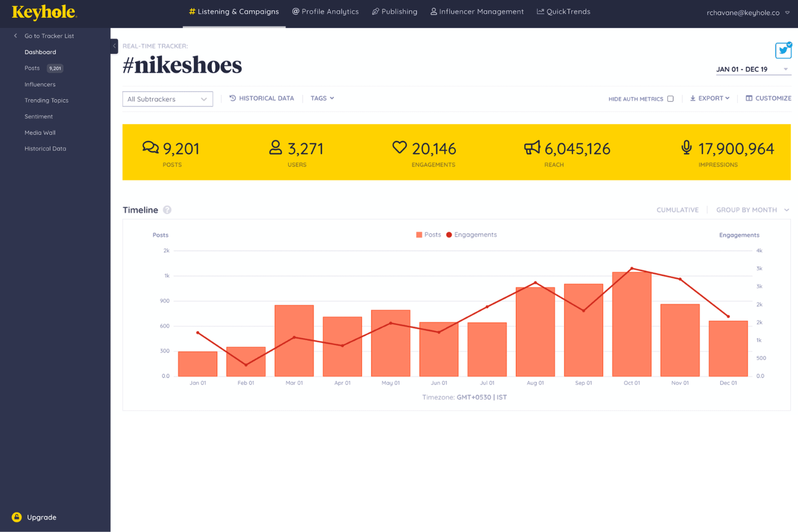
Task: Open the Export menu via its download icon
Action: tap(693, 98)
